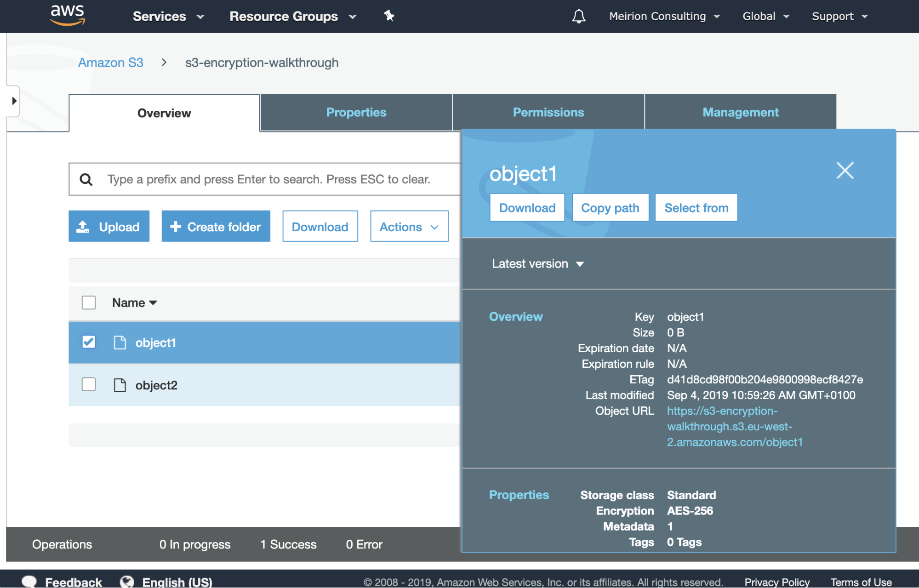Screen dimensions: 919x588
Task: Click the Copy path button
Action: [610, 208]
